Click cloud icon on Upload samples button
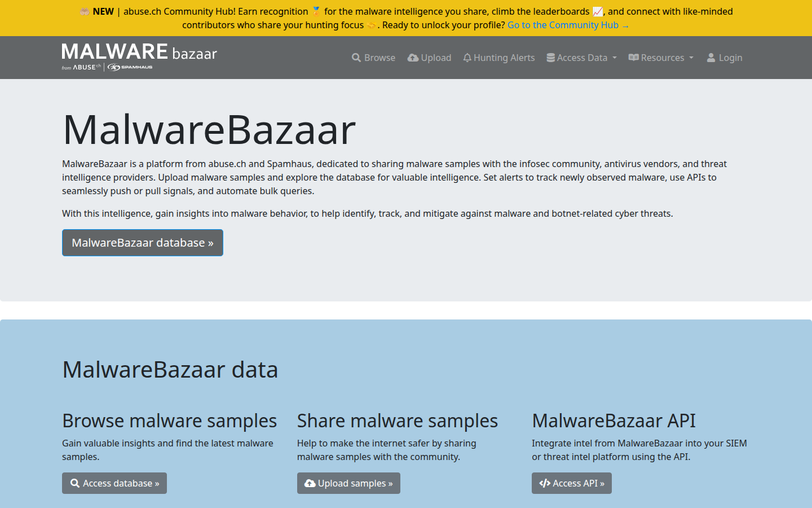This screenshot has height=508, width=812. point(310,483)
